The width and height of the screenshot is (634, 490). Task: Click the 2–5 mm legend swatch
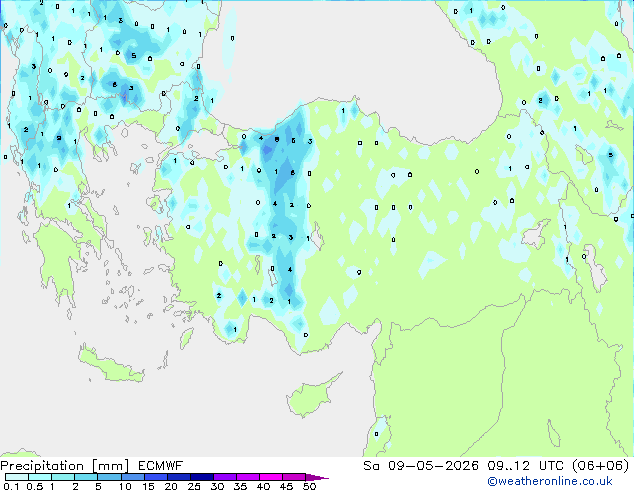[x=86, y=477]
